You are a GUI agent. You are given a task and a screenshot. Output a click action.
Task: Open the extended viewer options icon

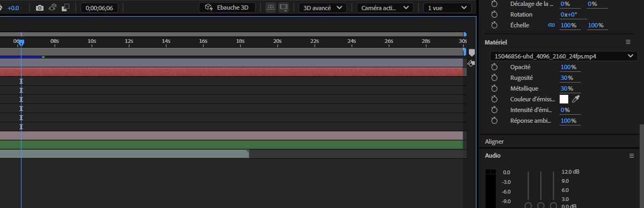pyautogui.click(x=284, y=8)
